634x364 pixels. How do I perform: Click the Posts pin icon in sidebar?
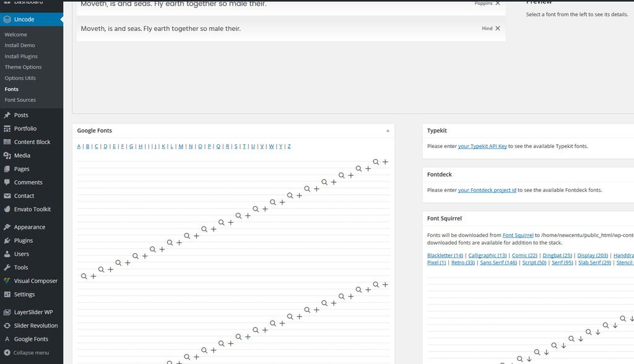click(x=7, y=115)
